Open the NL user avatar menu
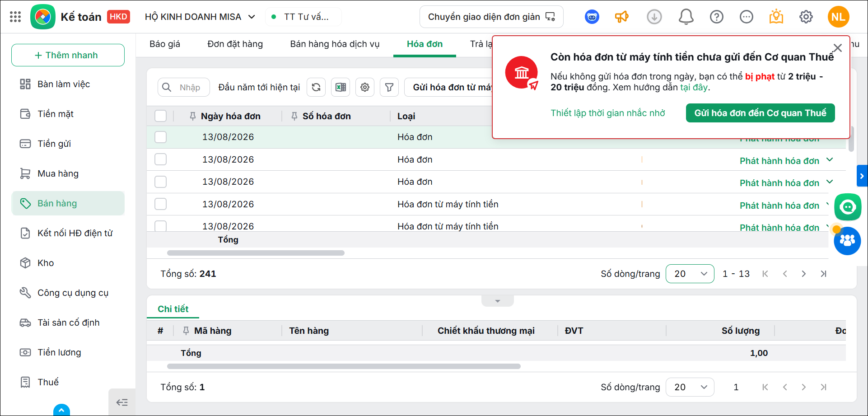868x416 pixels. [839, 17]
